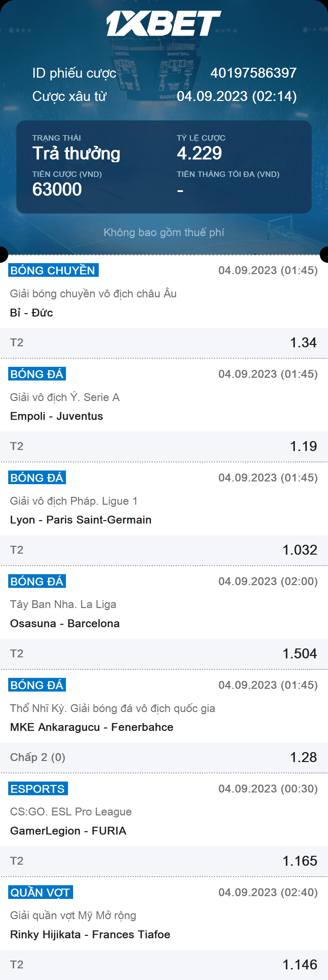Click the Trả thưởng status text
The image size is (328, 980).
click(x=77, y=153)
